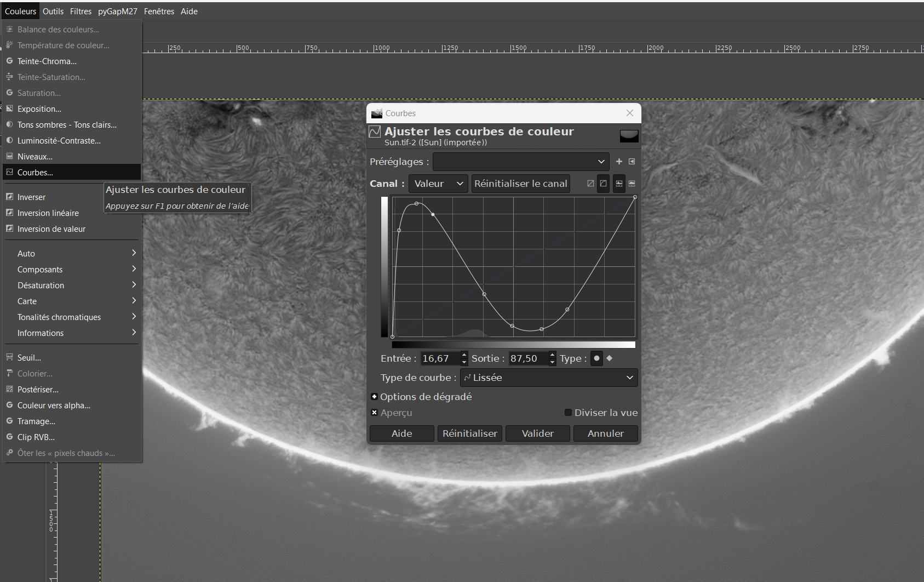Open the Filtres menu

click(x=81, y=11)
